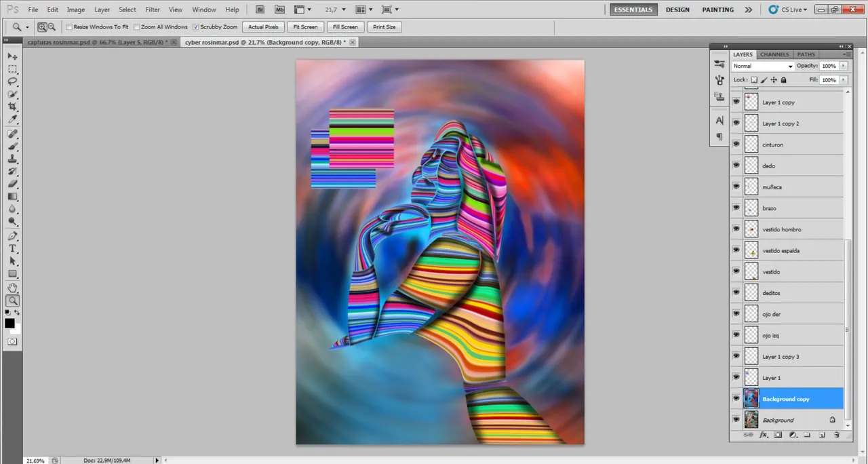Create a new layer group

[x=808, y=434]
